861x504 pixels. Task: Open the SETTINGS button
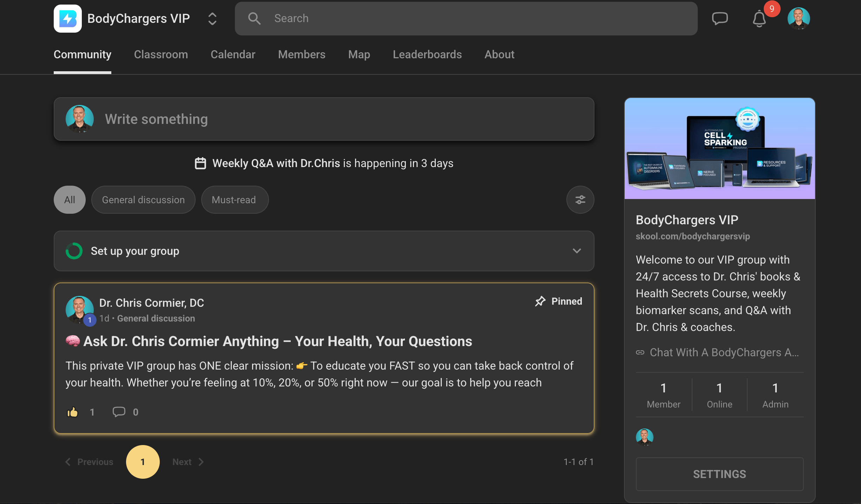tap(719, 474)
